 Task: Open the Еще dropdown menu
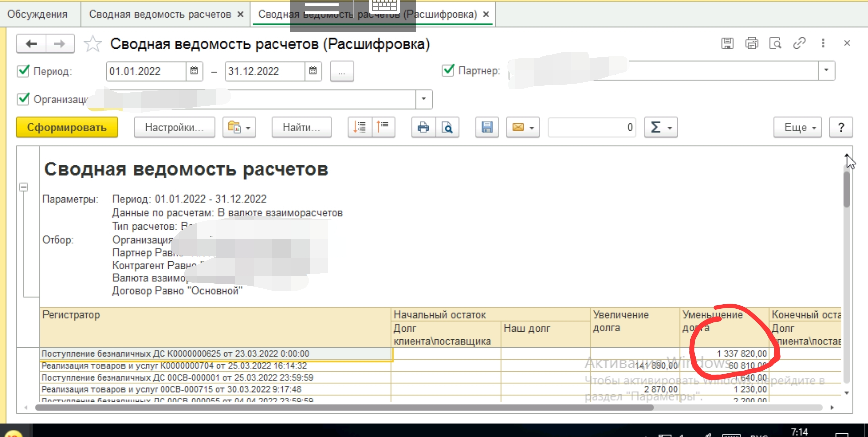click(x=797, y=127)
